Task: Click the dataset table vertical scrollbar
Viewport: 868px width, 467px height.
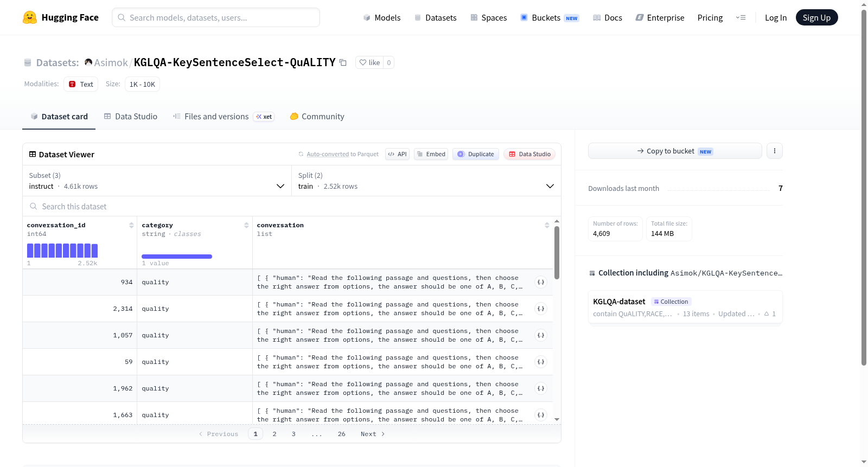Action: click(557, 253)
